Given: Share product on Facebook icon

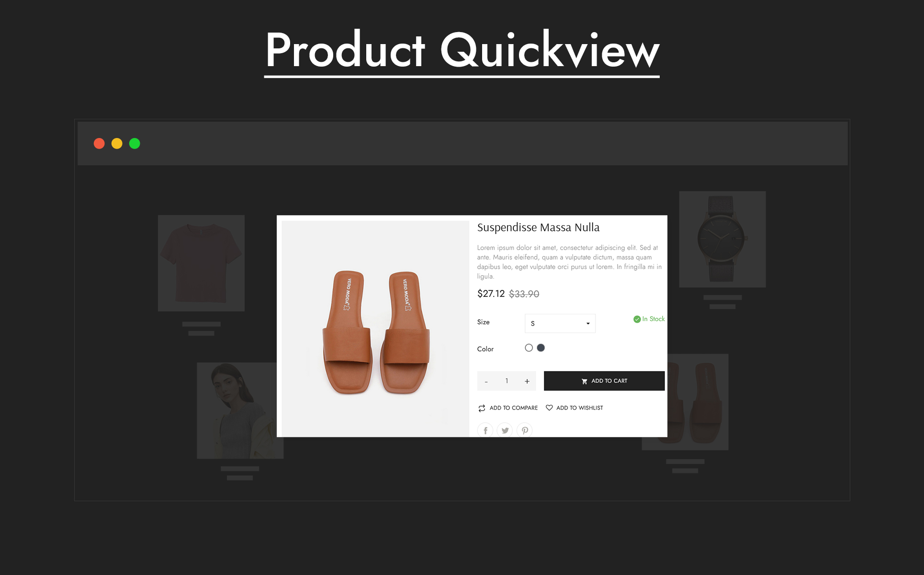Looking at the screenshot, I should tap(485, 430).
